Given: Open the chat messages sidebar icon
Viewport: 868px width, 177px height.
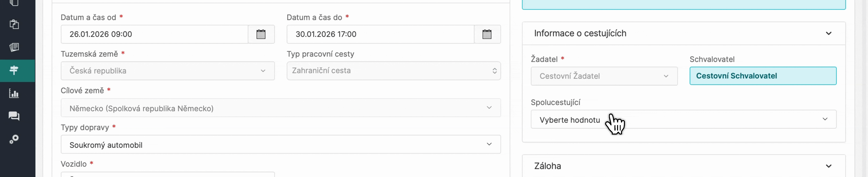Looking at the screenshot, I should [14, 116].
